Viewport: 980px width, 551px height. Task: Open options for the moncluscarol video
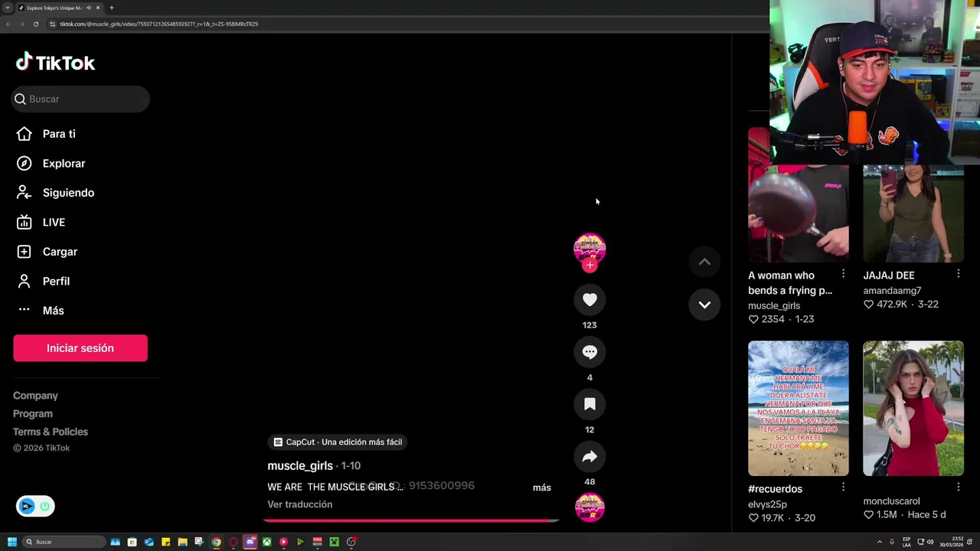pos(958,487)
